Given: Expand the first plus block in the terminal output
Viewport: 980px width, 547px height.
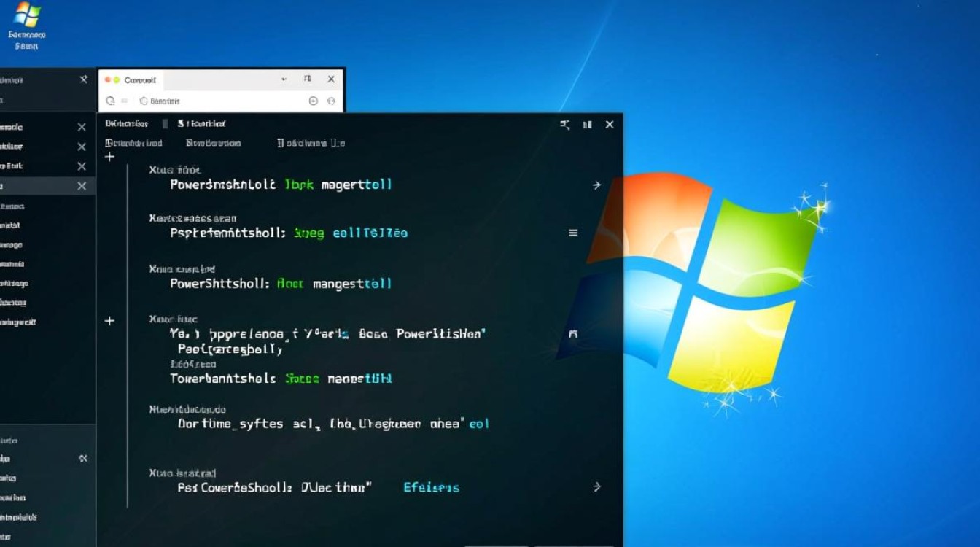Looking at the screenshot, I should point(110,155).
